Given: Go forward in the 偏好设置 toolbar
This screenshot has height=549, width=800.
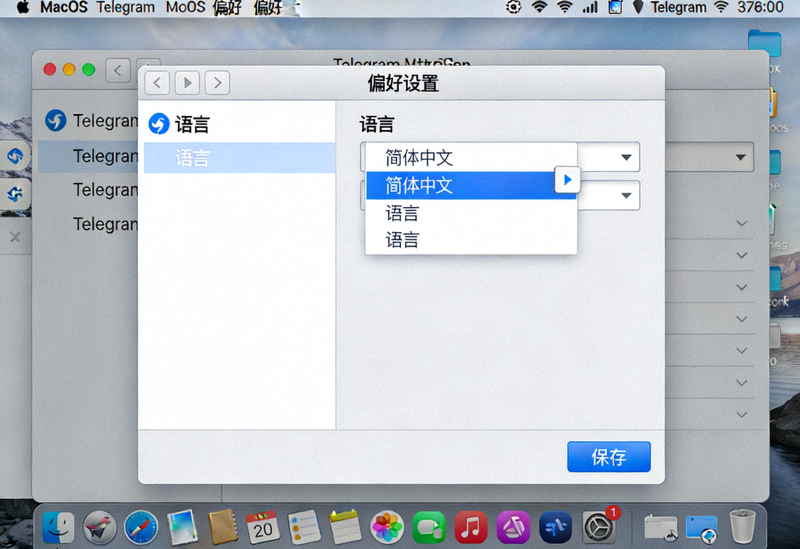Looking at the screenshot, I should point(217,83).
